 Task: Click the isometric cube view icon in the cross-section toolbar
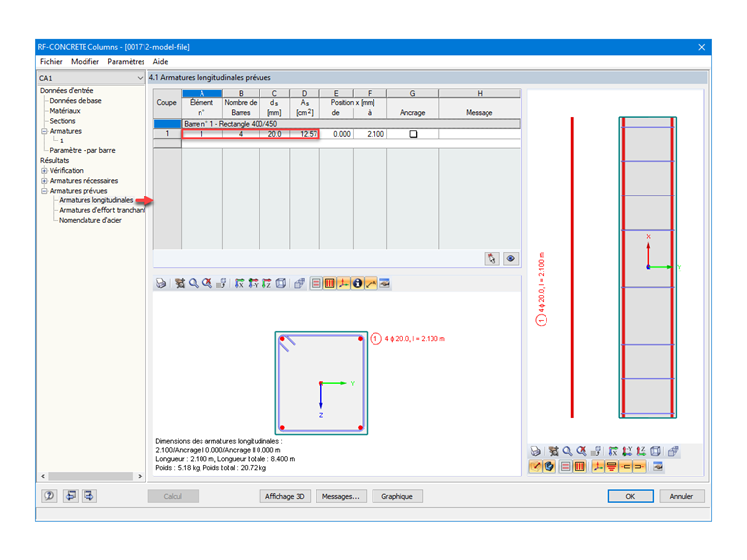pyautogui.click(x=281, y=283)
